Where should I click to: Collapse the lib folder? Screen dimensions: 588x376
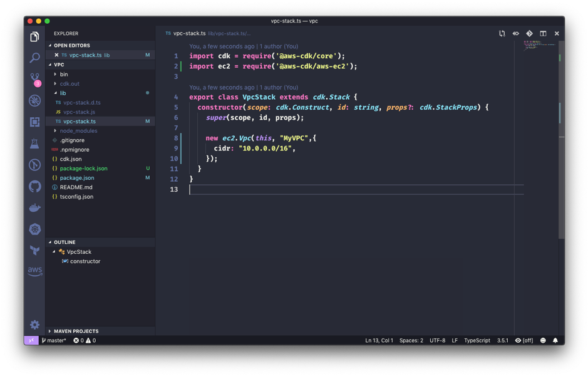[100, 93]
